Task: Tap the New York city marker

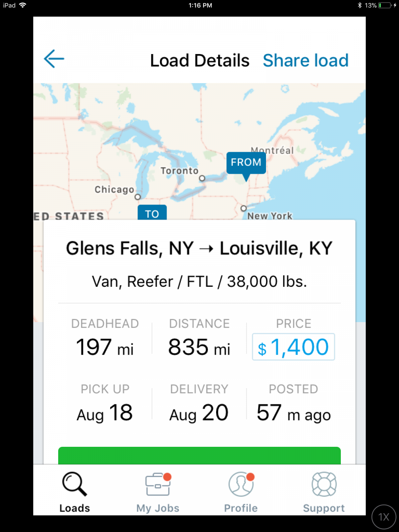Action: 244,208
